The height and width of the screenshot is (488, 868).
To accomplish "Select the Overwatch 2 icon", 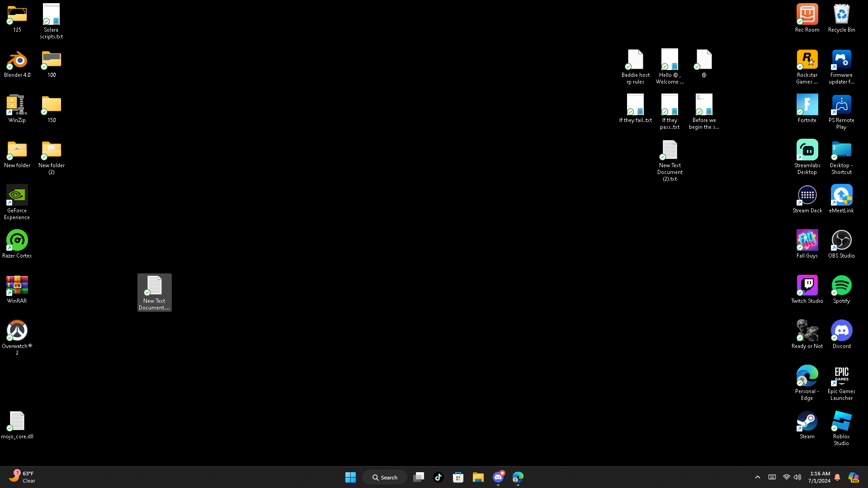I will (17, 338).
